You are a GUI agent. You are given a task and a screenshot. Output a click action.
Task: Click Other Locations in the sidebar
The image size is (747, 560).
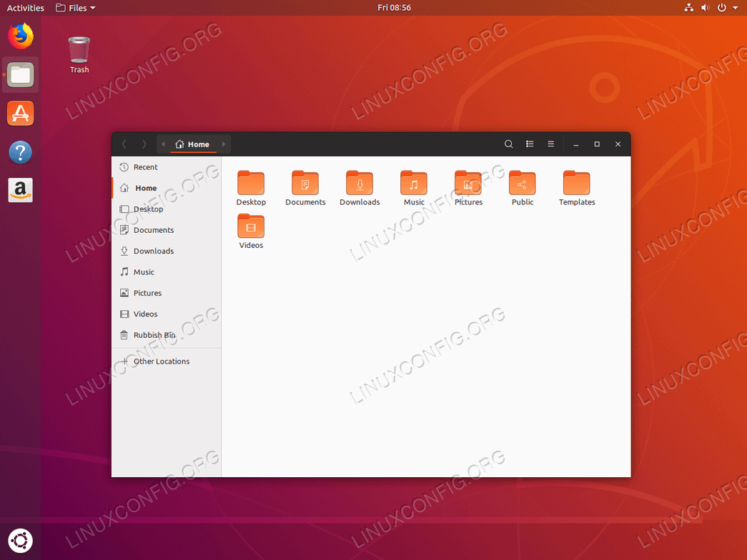162,361
